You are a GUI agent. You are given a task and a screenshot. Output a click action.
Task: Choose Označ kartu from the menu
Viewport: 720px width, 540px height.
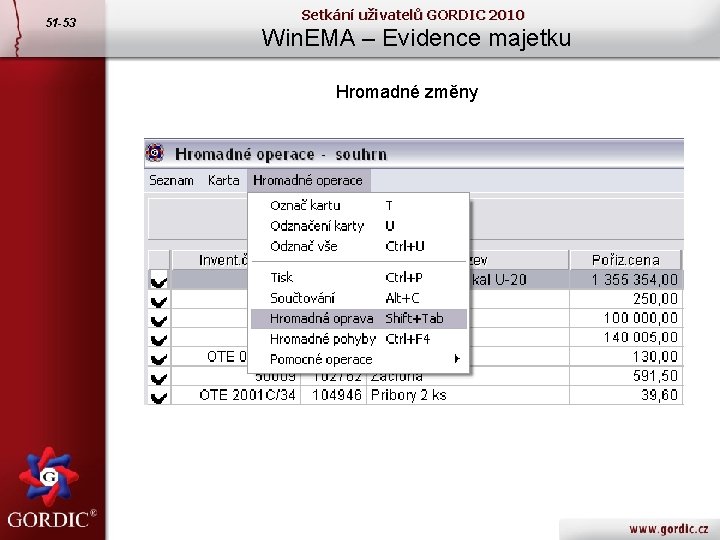[x=359, y=205]
